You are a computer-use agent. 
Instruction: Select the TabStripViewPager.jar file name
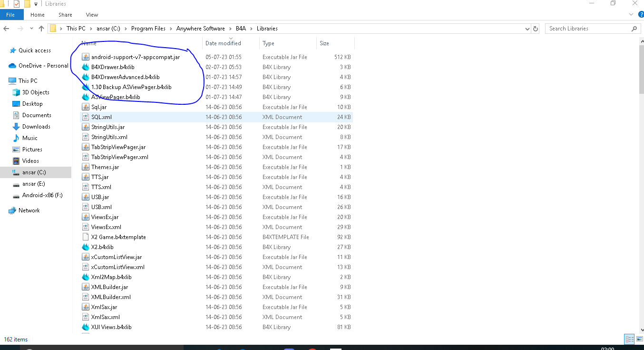118,147
